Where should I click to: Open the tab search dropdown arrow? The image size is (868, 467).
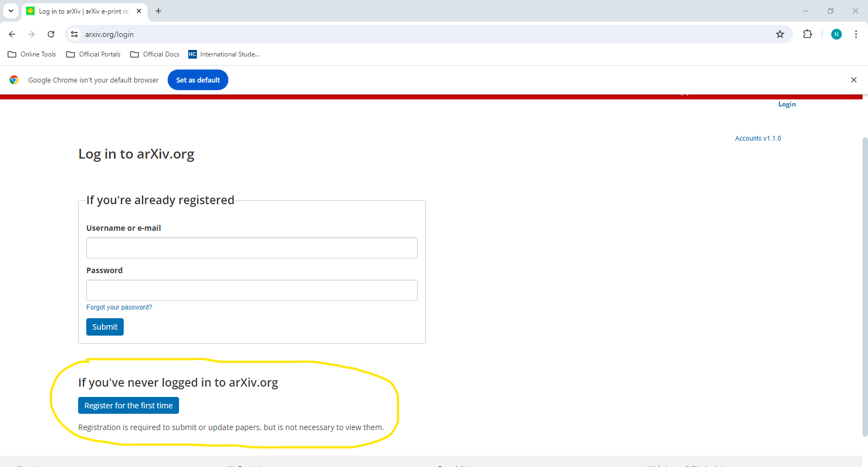11,11
